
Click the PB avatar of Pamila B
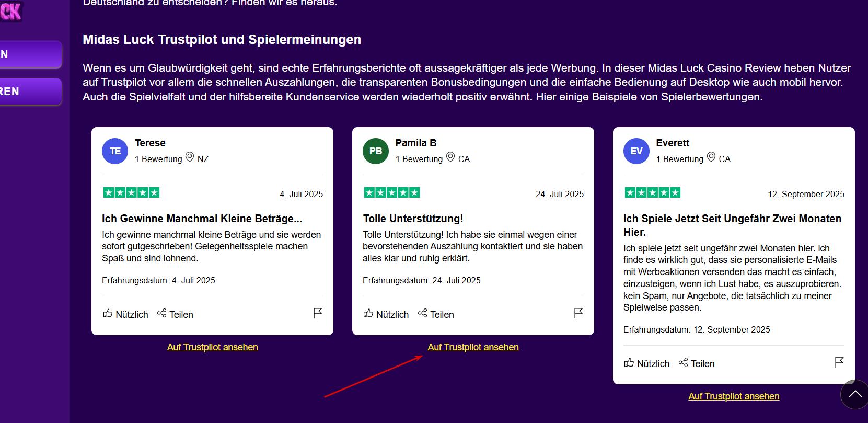click(x=376, y=151)
